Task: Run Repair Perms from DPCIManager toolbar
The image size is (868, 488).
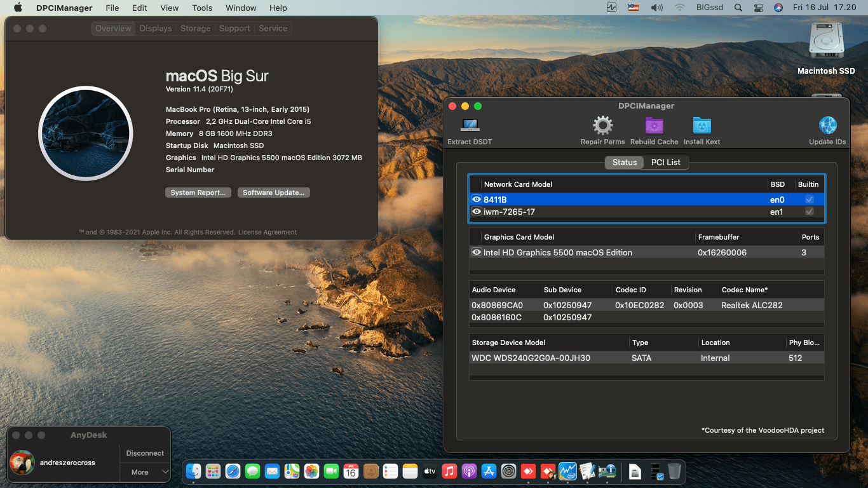Action: tap(602, 125)
